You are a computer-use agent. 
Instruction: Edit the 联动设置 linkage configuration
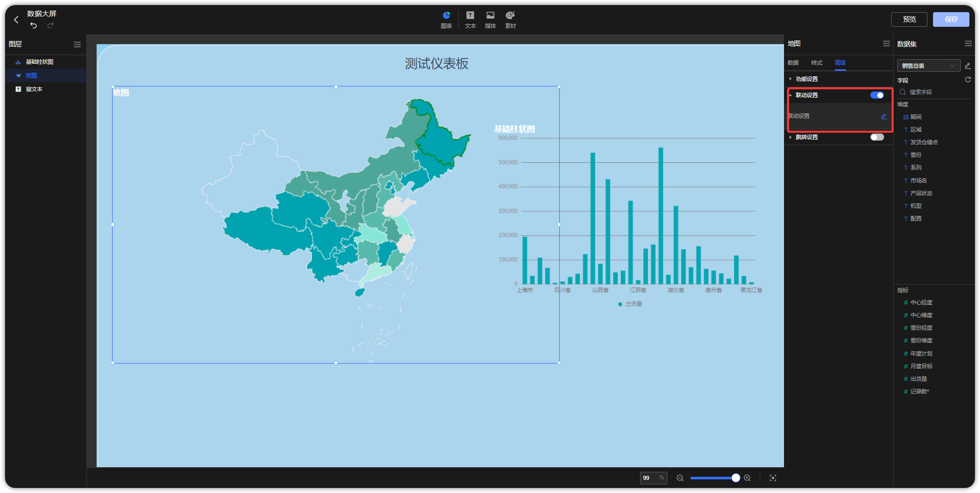[x=884, y=116]
